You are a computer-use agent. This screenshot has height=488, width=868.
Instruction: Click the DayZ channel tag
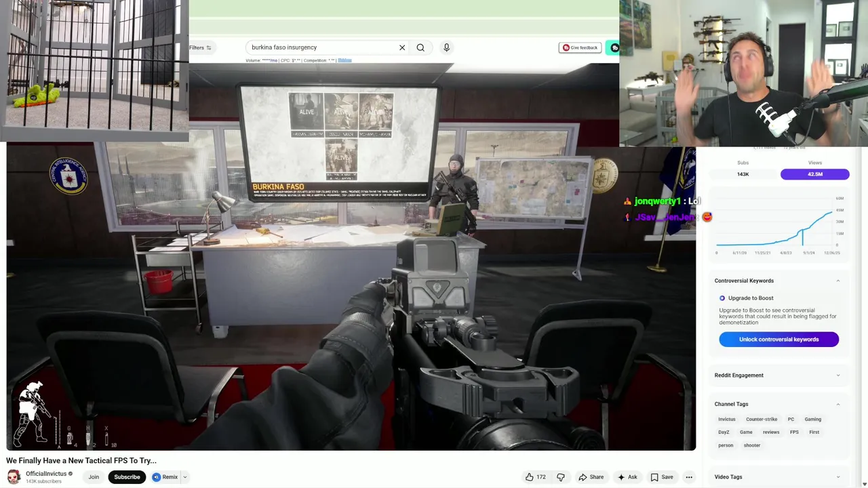[724, 432]
